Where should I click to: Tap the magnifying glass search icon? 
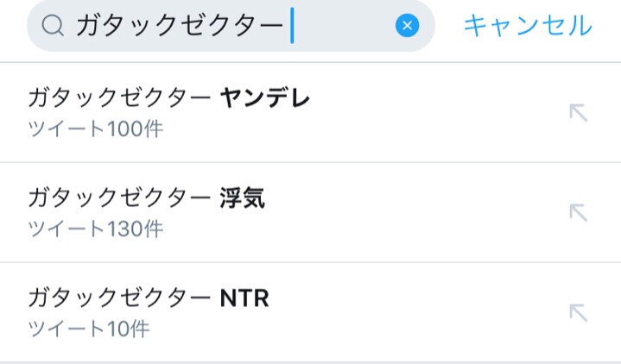point(53,27)
